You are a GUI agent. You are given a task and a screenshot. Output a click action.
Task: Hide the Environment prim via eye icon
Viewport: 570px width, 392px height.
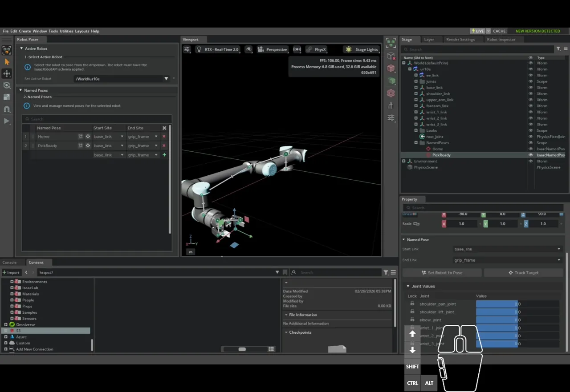click(530, 161)
